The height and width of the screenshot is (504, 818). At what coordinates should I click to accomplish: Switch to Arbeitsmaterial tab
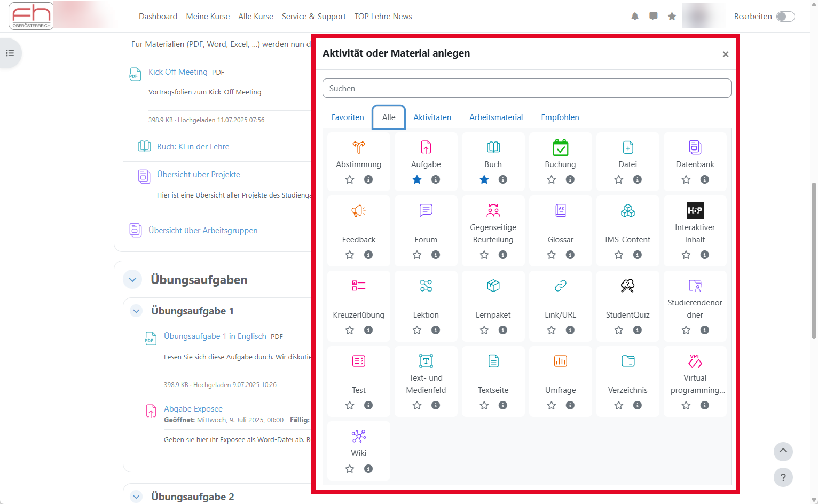496,117
